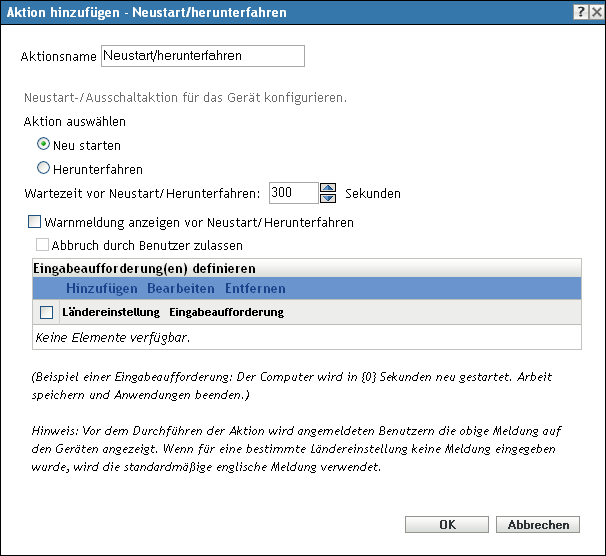Confirm the dialog with OK

click(x=447, y=524)
